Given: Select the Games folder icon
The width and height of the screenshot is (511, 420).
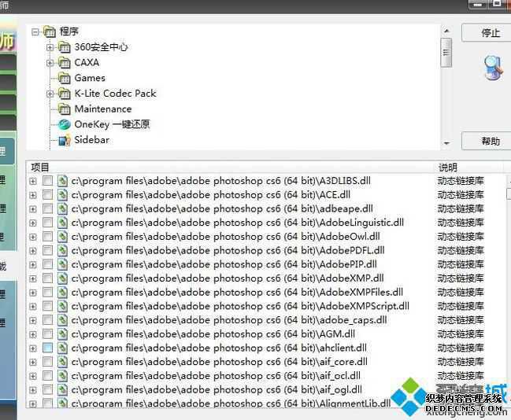Looking at the screenshot, I should [65, 78].
